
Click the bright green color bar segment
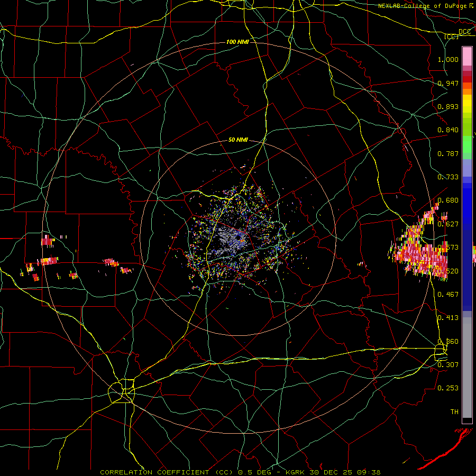(x=467, y=144)
